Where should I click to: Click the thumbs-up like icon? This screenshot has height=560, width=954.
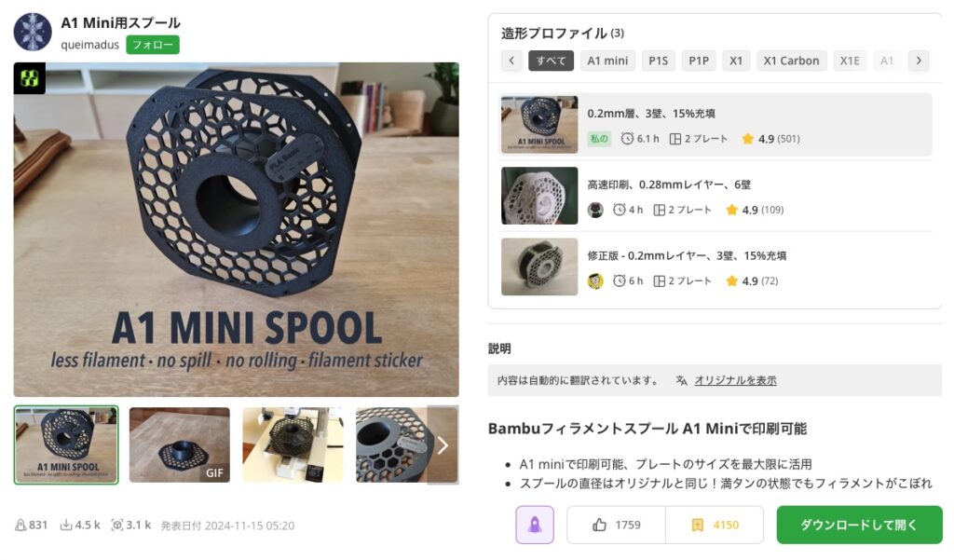tap(599, 525)
